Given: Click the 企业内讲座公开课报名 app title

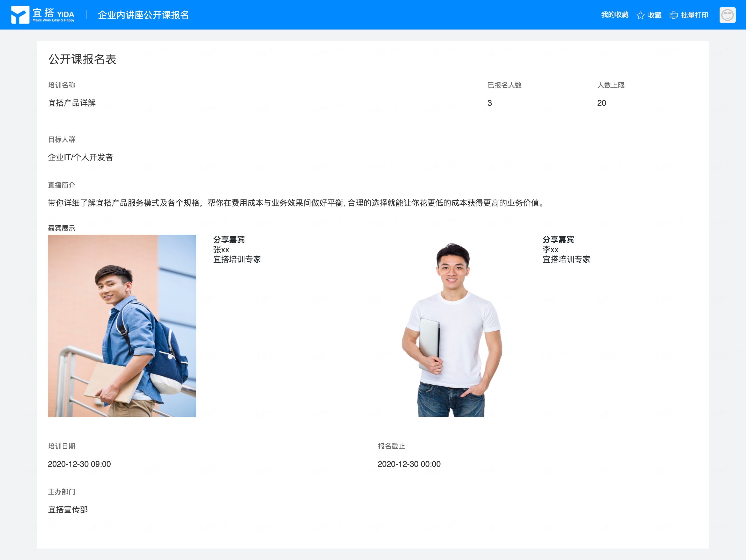Looking at the screenshot, I should pyautogui.click(x=143, y=15).
